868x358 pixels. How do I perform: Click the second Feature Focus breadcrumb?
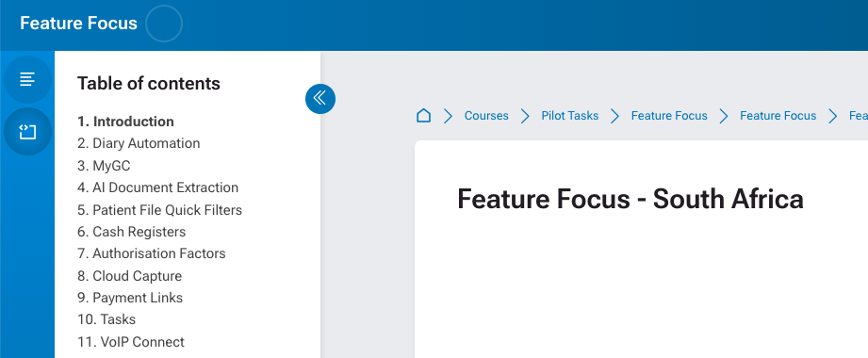tap(778, 116)
